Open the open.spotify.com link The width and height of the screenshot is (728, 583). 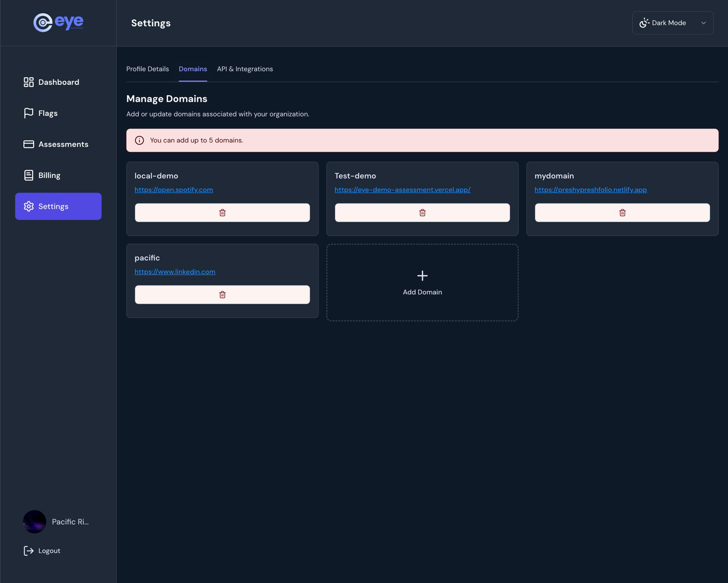[x=173, y=189]
